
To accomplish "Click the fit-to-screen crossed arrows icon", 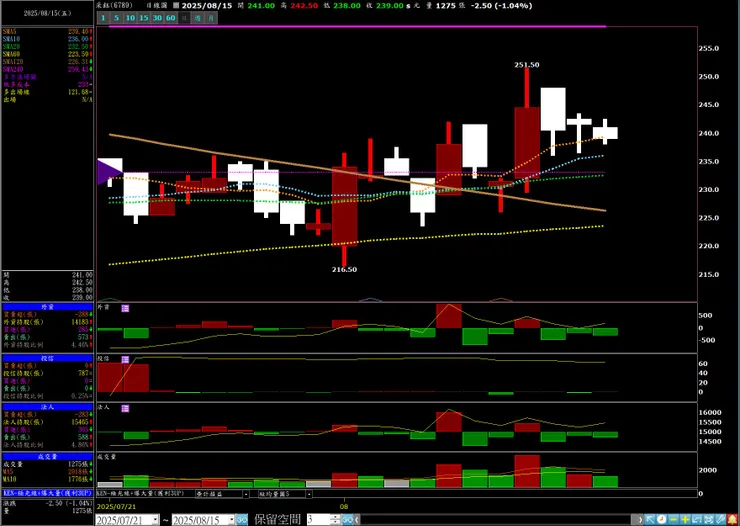I will click(x=708, y=519).
